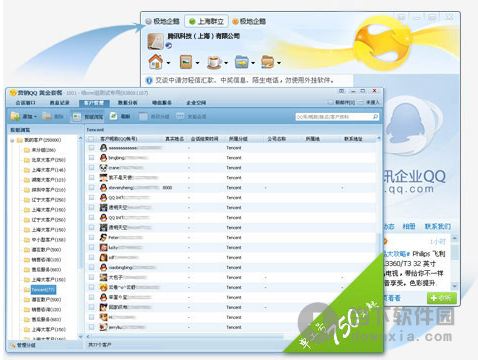
Task: Click the picture frame icon in chat window
Action: tap(186, 62)
